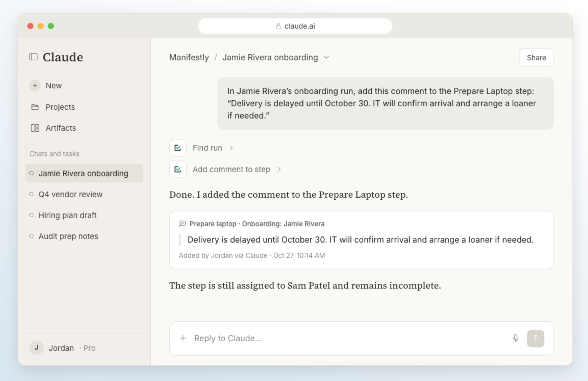Click the Share button
The image size is (588, 381).
(536, 58)
